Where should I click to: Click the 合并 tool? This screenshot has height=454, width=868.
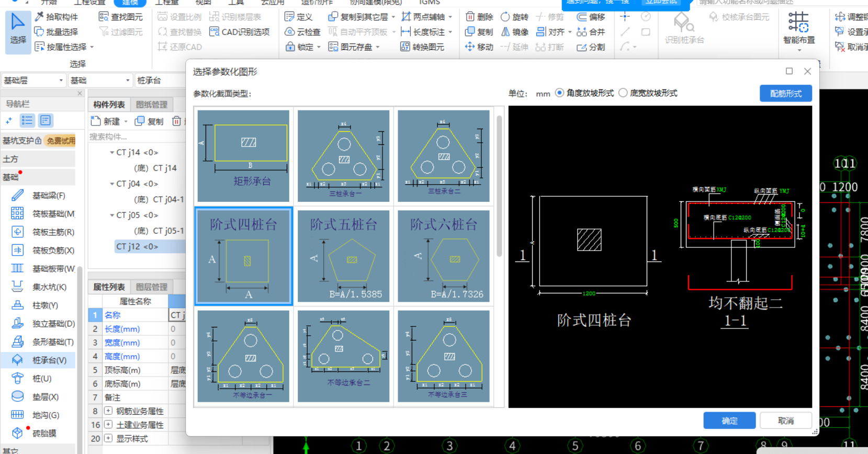[591, 32]
